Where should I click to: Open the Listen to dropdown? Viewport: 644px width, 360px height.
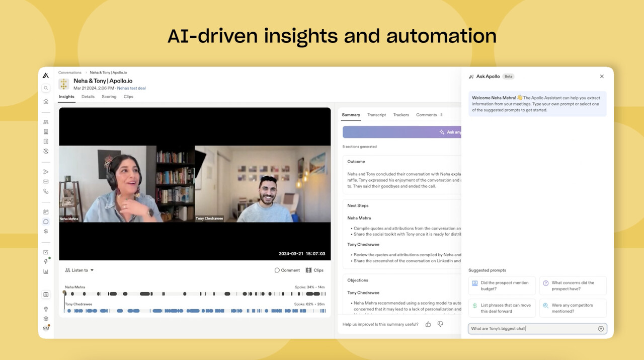pos(79,270)
